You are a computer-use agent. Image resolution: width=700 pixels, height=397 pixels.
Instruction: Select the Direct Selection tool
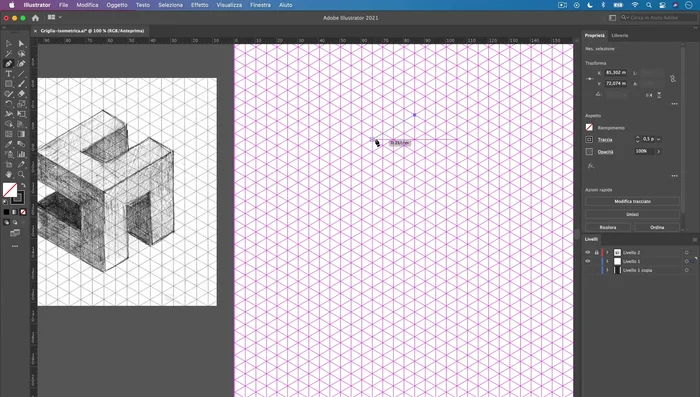(21, 43)
